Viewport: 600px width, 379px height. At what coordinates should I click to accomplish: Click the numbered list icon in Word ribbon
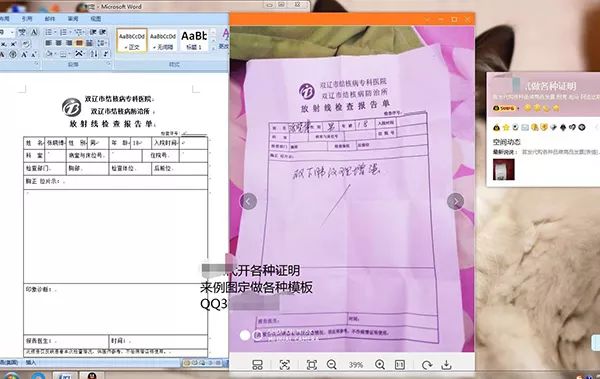[63, 32]
